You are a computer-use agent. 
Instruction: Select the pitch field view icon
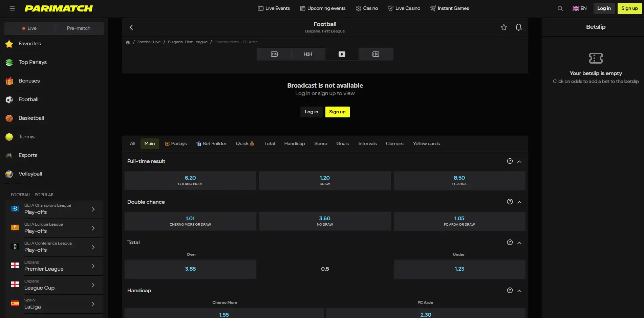click(x=376, y=54)
